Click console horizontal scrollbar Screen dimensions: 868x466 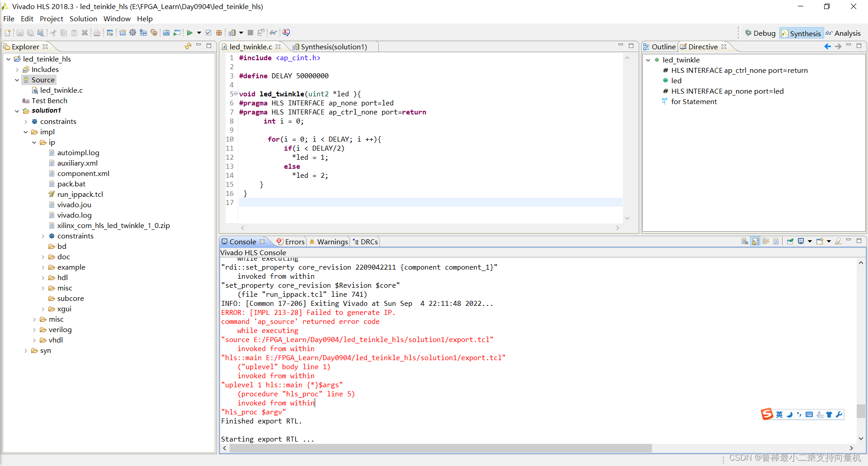(441, 448)
